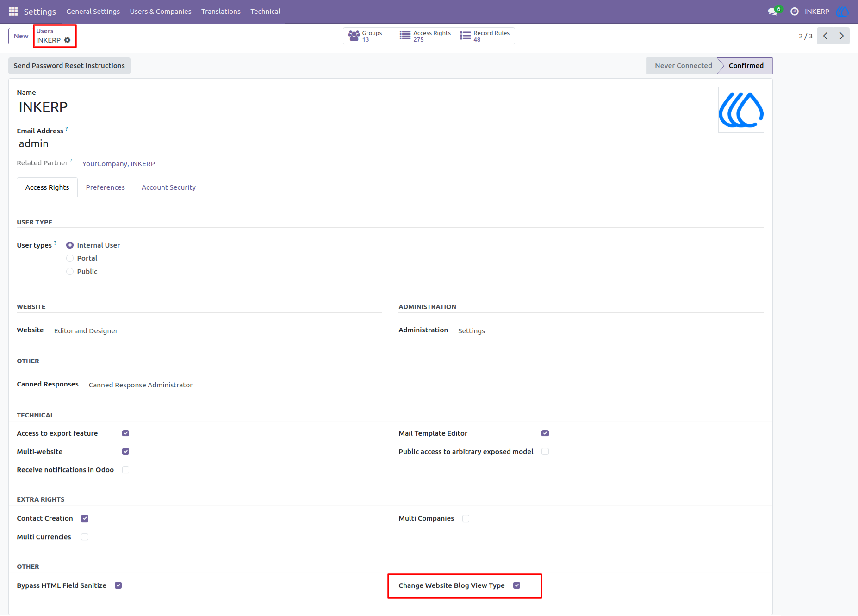Switch to the Account Security tab

(x=168, y=187)
